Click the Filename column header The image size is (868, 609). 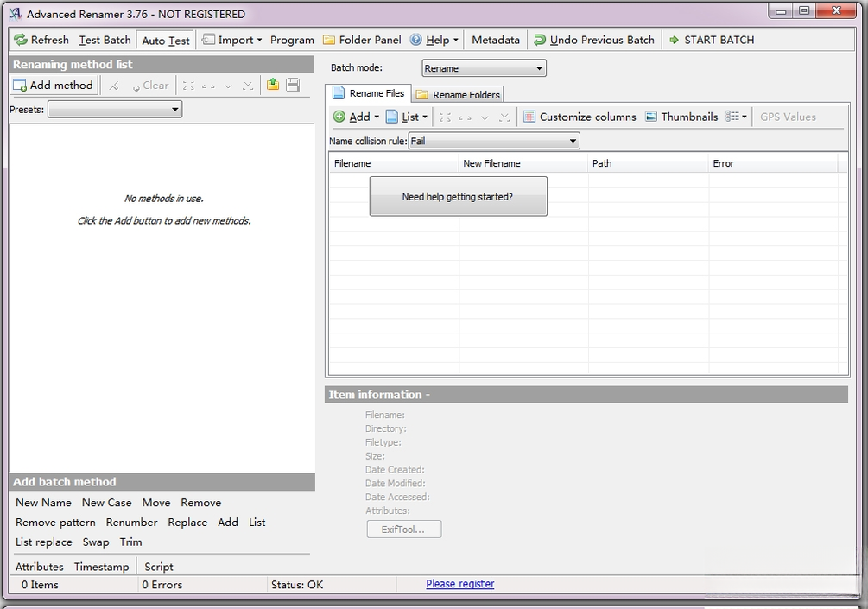(x=394, y=163)
